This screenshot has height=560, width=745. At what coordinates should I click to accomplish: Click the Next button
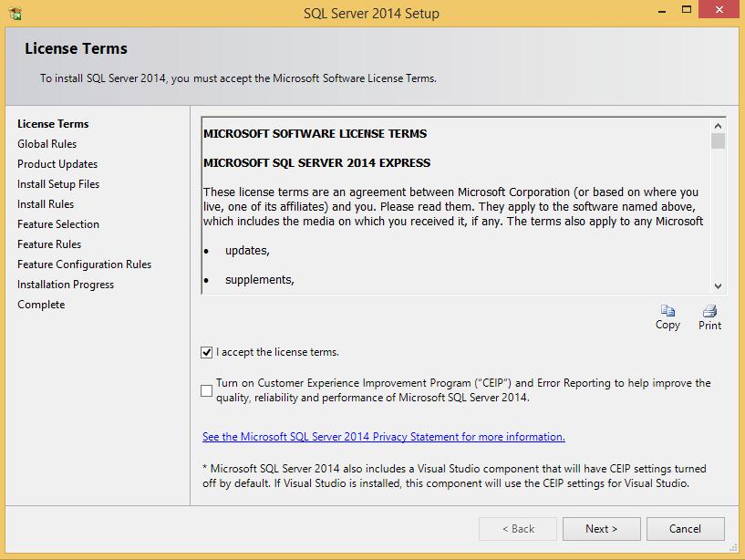coord(602,529)
